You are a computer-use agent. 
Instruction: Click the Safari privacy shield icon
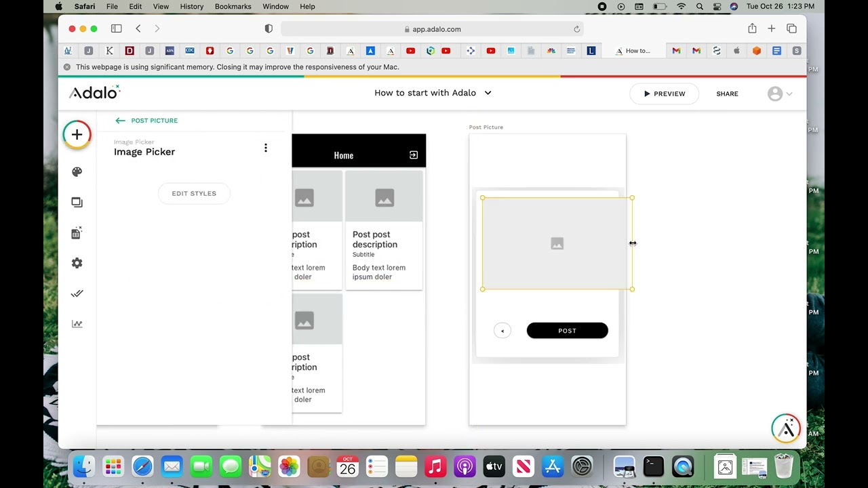269,28
